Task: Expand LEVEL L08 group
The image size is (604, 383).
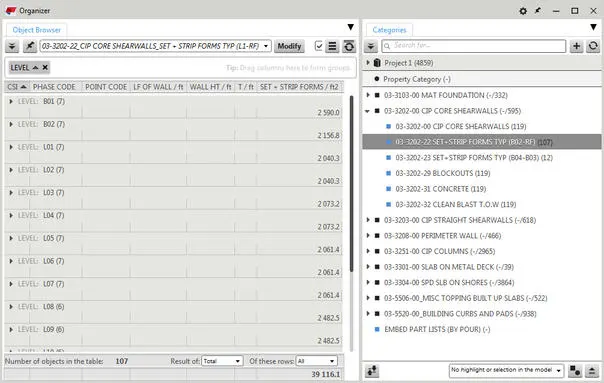Action: [x=11, y=307]
